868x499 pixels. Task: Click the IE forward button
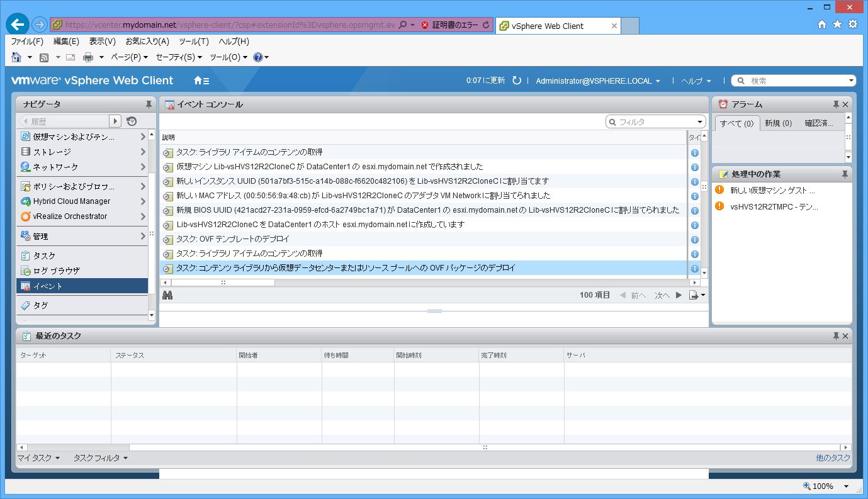click(40, 25)
